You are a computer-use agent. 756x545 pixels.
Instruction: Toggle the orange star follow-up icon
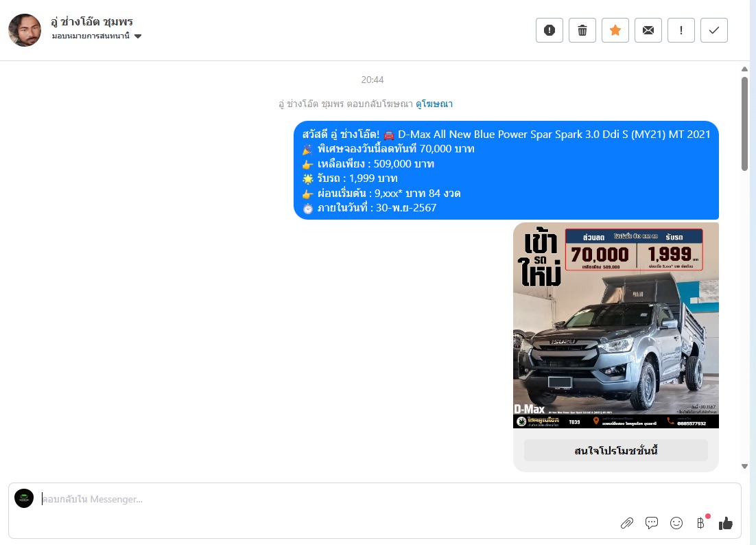615,30
